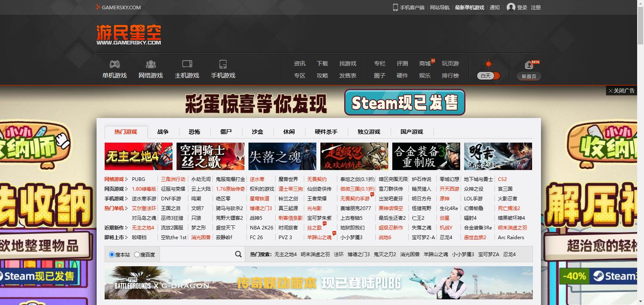
Task: Open the 三角洲行动 link
Action: pos(173,179)
